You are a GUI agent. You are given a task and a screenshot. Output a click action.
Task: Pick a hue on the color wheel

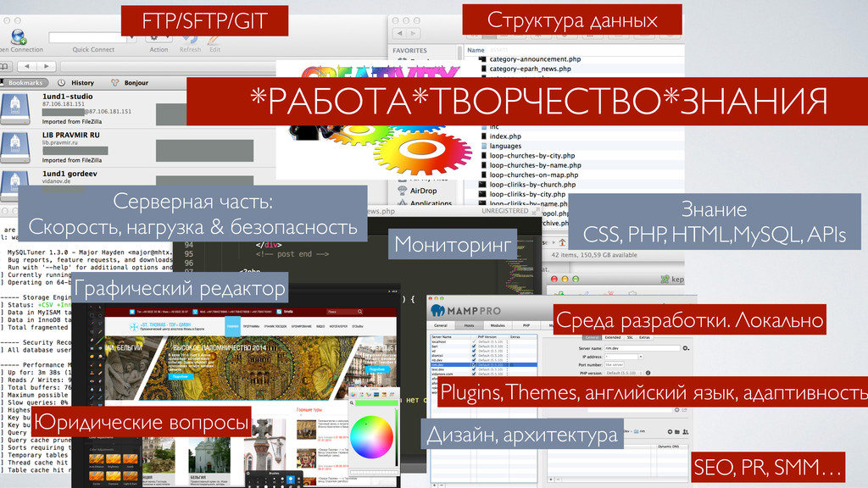coord(371,437)
